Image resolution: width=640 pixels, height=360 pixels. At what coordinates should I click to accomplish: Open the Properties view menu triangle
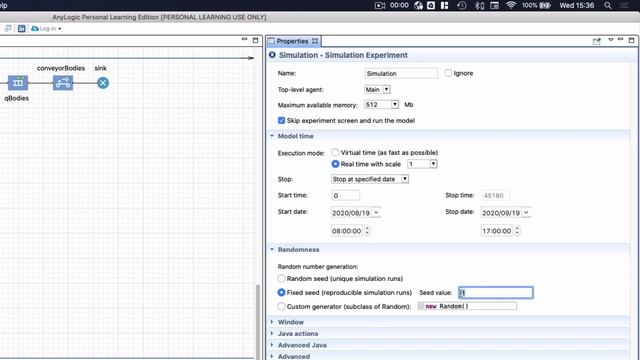[x=611, y=40]
